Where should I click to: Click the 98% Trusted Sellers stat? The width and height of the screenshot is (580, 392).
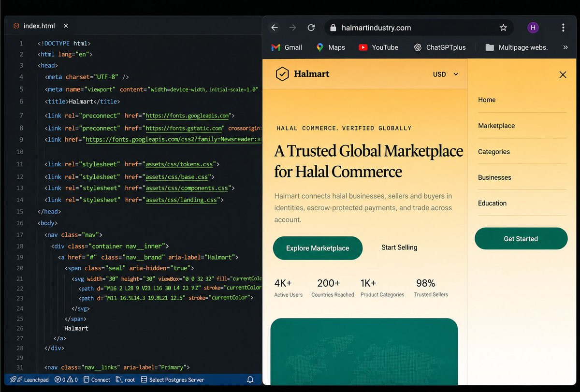coord(431,288)
